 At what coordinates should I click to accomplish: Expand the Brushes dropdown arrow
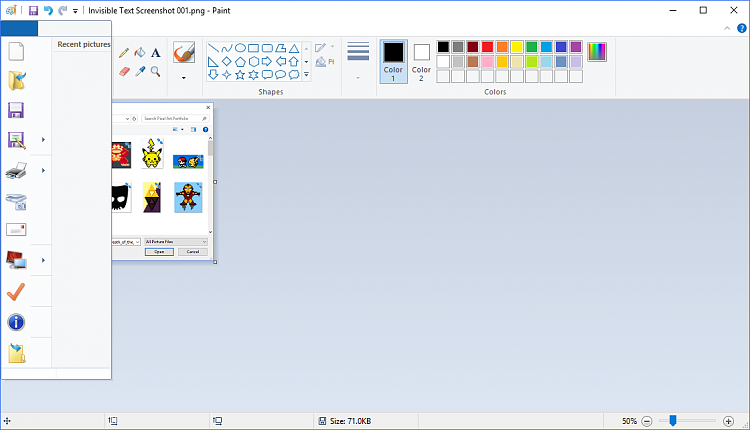pyautogui.click(x=183, y=77)
